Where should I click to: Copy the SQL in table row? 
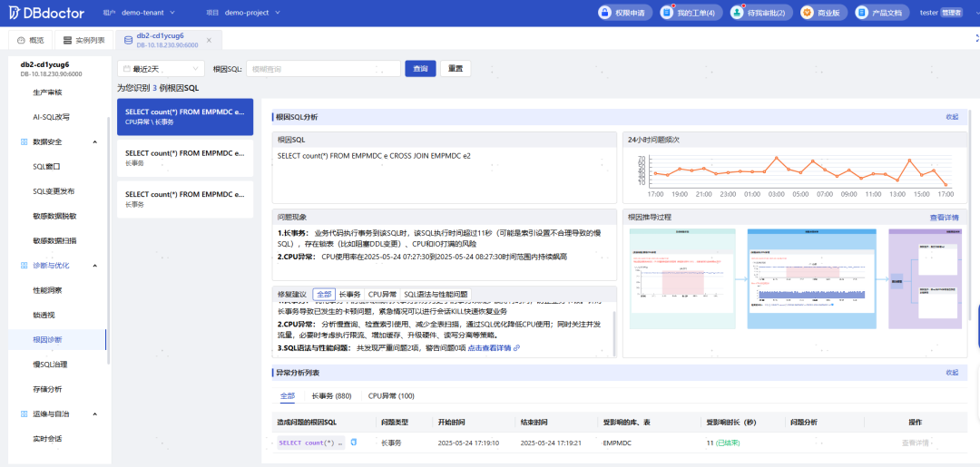click(x=354, y=443)
